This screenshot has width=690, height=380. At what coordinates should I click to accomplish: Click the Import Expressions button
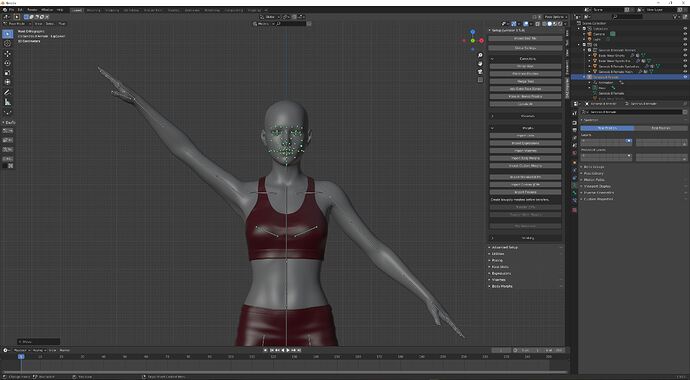[525, 143]
